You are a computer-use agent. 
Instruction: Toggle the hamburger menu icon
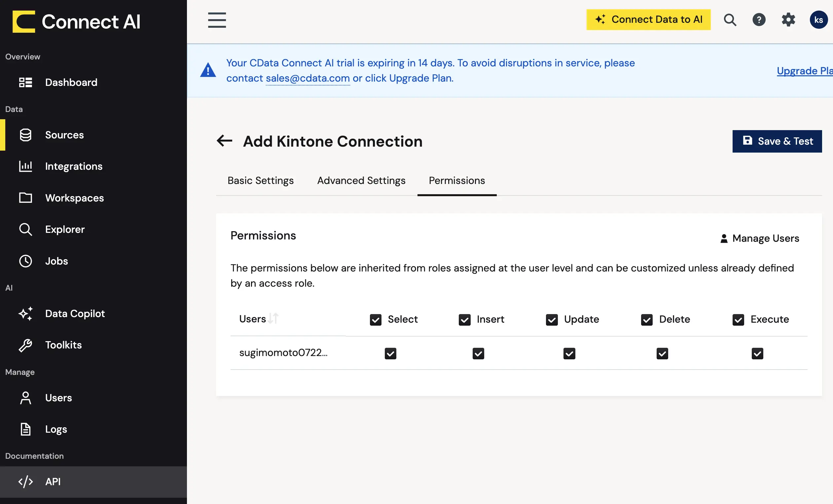[x=217, y=20]
